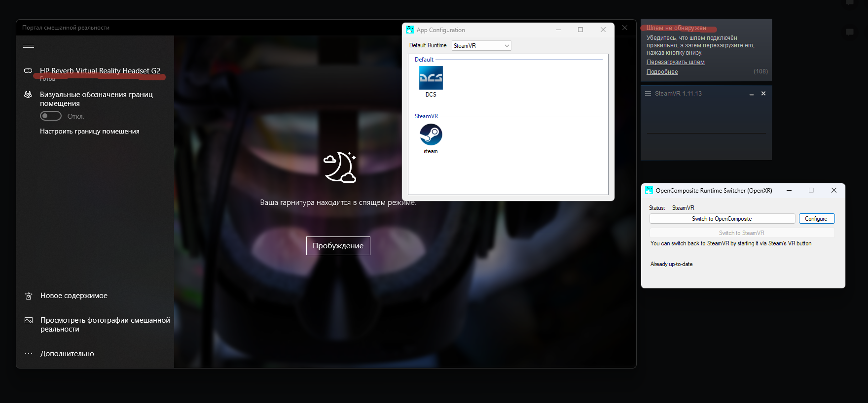The image size is (868, 403).
Task: Click the three-dots icon beside Дополнительно
Action: pos(29,354)
